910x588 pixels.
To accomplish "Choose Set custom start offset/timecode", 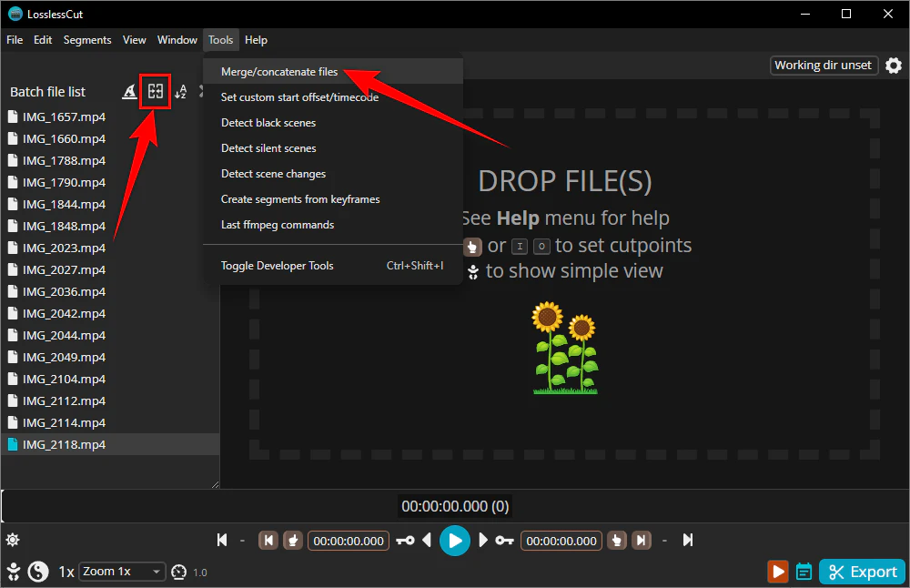I will pyautogui.click(x=333, y=96).
